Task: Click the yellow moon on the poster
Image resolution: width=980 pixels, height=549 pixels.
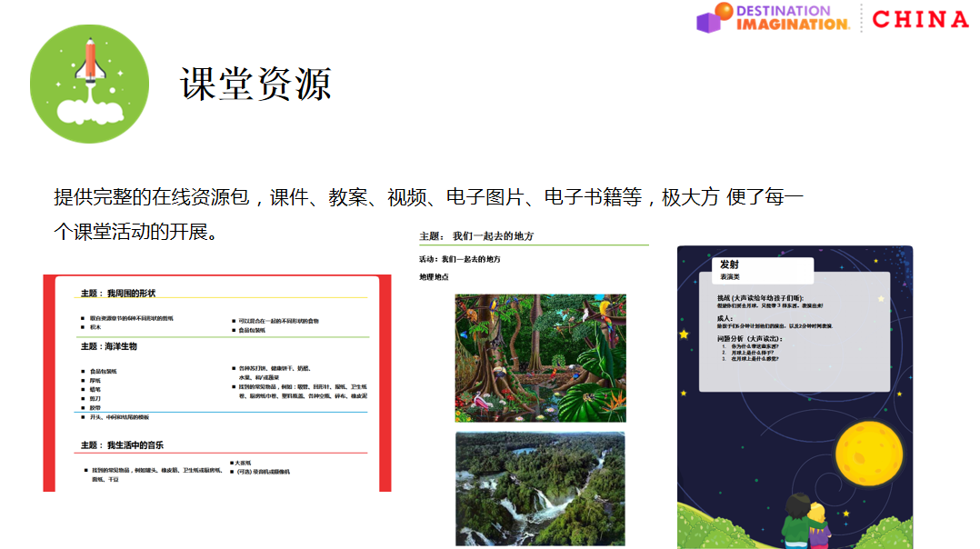Action: (x=869, y=454)
